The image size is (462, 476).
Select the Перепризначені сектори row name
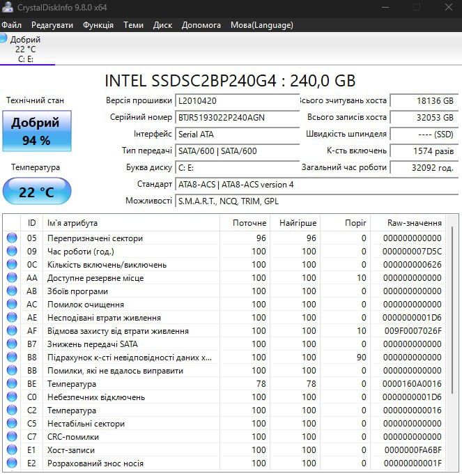click(95, 238)
